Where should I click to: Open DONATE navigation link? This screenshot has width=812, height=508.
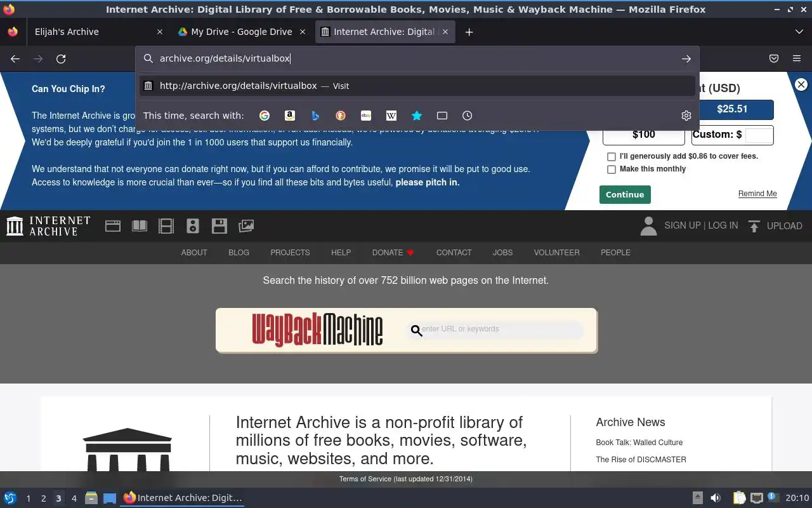click(393, 253)
